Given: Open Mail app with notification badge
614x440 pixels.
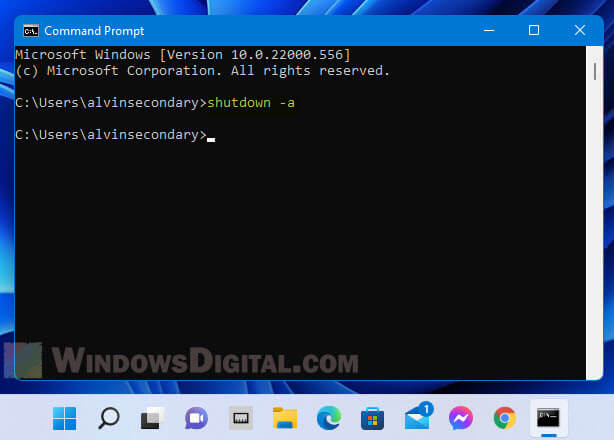Looking at the screenshot, I should [418, 416].
